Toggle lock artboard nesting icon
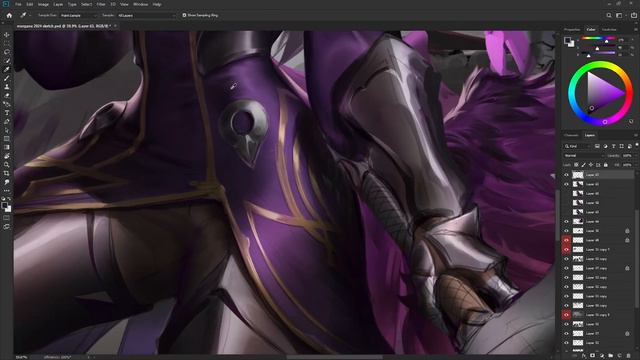The image size is (640, 360). pos(598,165)
